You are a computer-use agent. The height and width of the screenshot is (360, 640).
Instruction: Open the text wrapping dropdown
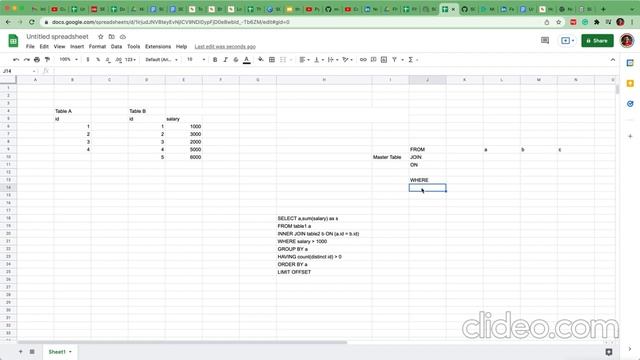[332, 60]
